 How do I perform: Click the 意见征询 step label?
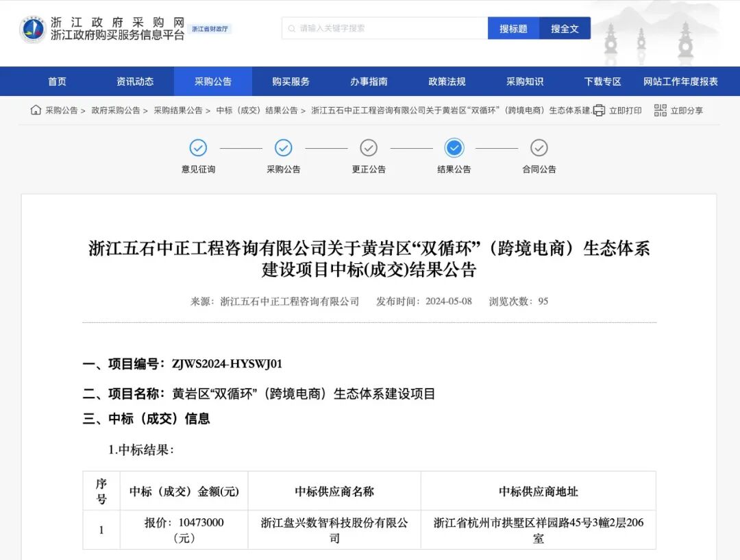[198, 169]
